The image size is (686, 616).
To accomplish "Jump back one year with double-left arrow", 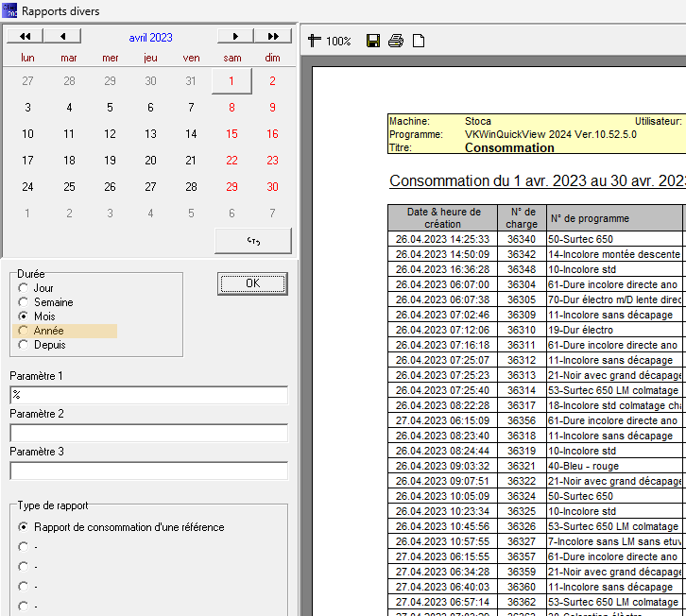I will (25, 37).
